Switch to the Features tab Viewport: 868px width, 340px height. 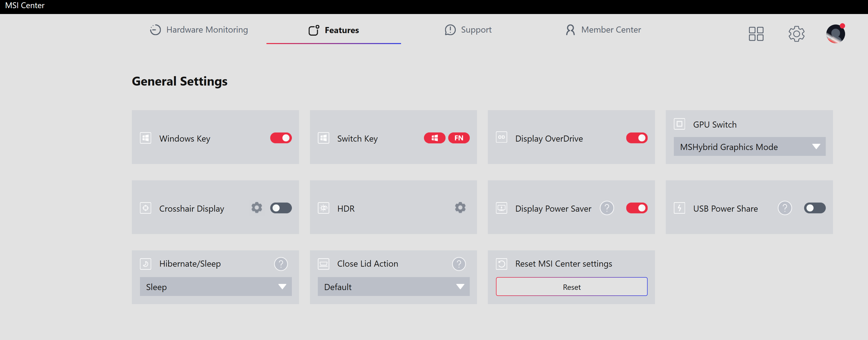(x=334, y=30)
